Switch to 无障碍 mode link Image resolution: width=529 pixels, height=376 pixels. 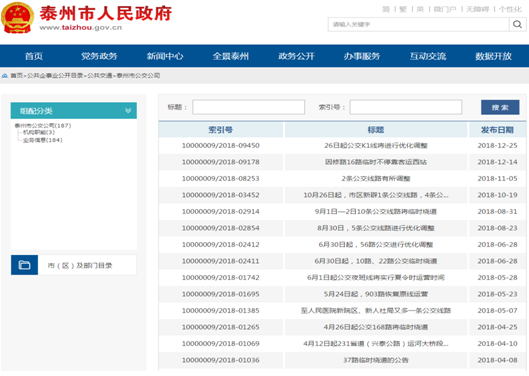(477, 9)
